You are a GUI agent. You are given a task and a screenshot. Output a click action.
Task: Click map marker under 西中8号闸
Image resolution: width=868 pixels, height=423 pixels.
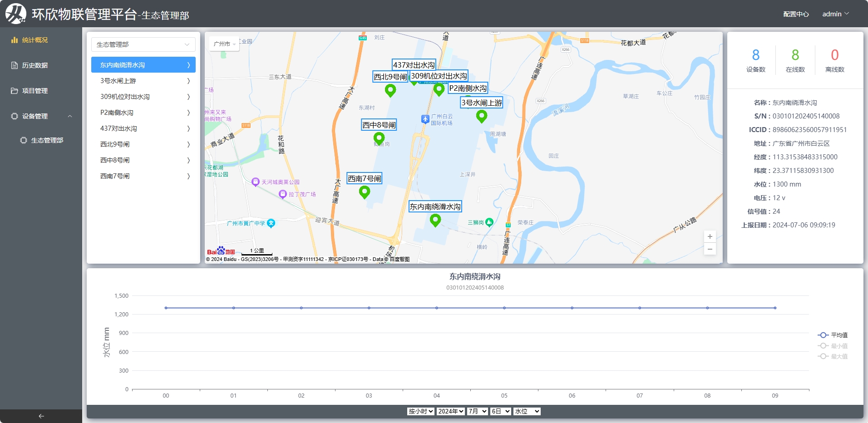click(379, 138)
